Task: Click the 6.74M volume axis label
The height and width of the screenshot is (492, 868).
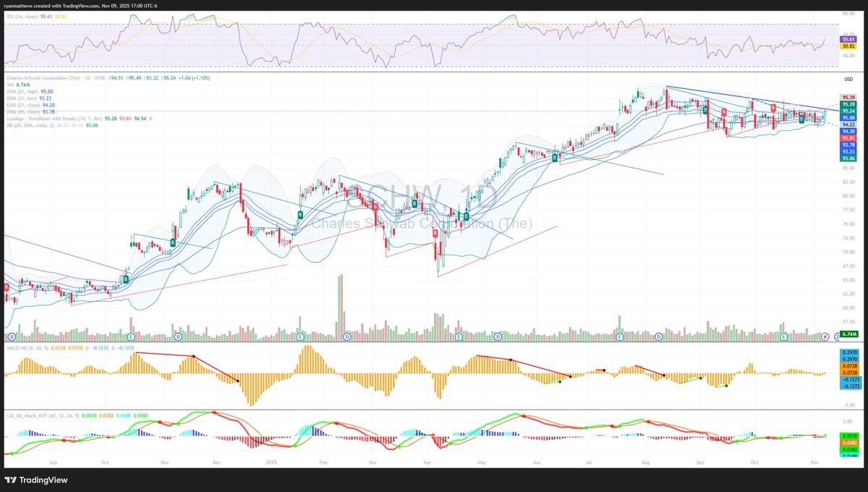Action: tap(848, 335)
